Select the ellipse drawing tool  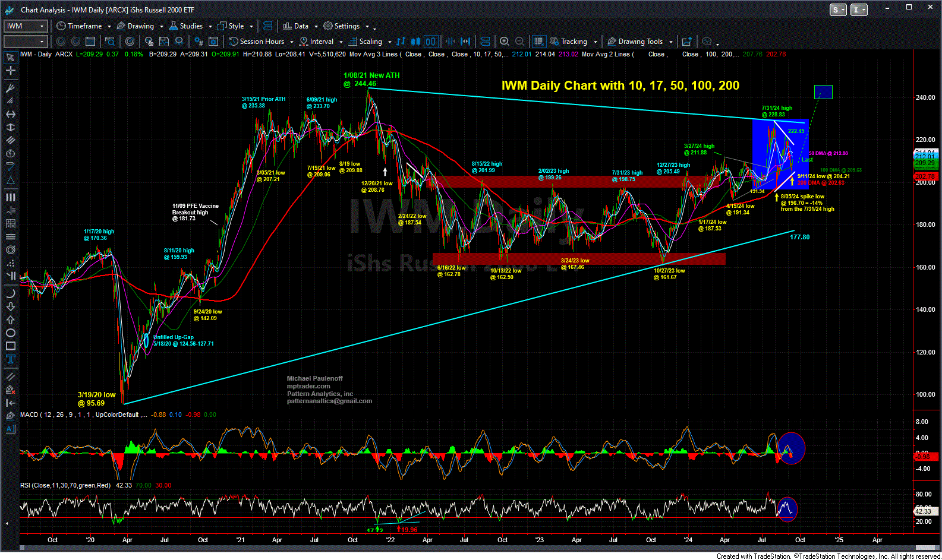10,333
